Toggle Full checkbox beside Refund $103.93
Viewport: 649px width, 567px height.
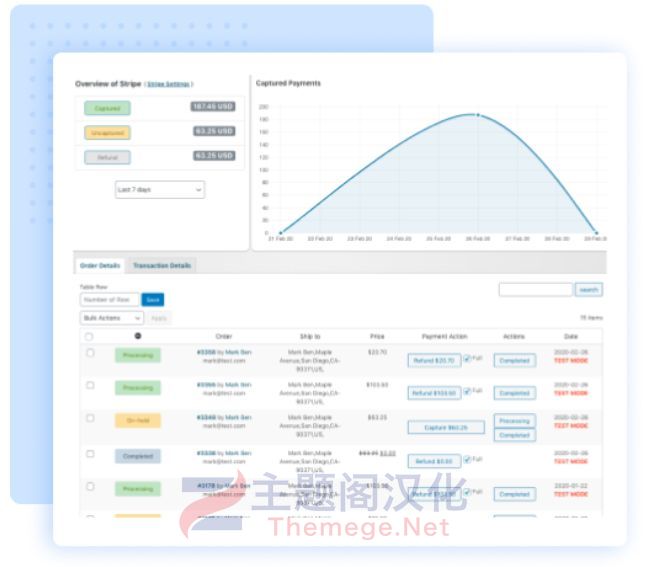click(467, 391)
